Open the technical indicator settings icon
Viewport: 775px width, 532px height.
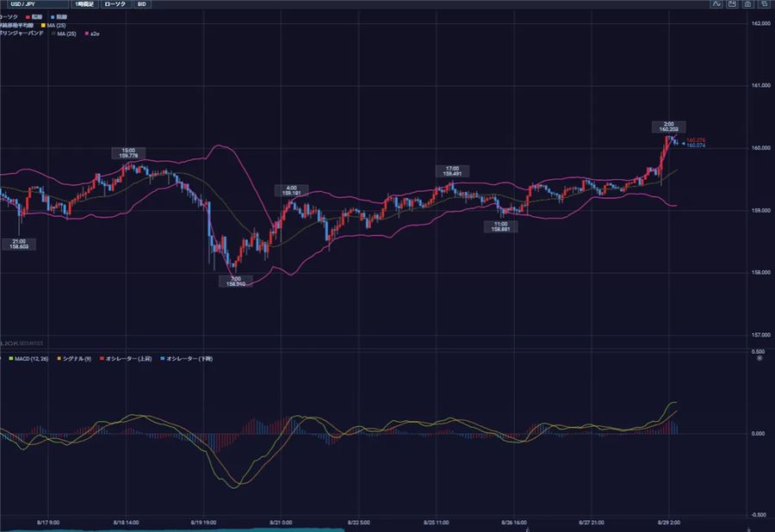(x=716, y=4)
